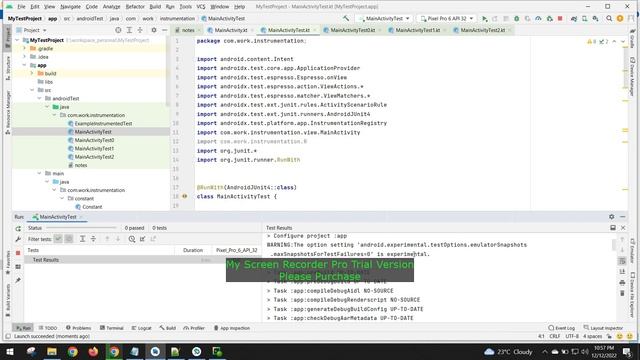The width and height of the screenshot is (640, 360).
Task: Open the Event Log
Action: tap(561, 328)
